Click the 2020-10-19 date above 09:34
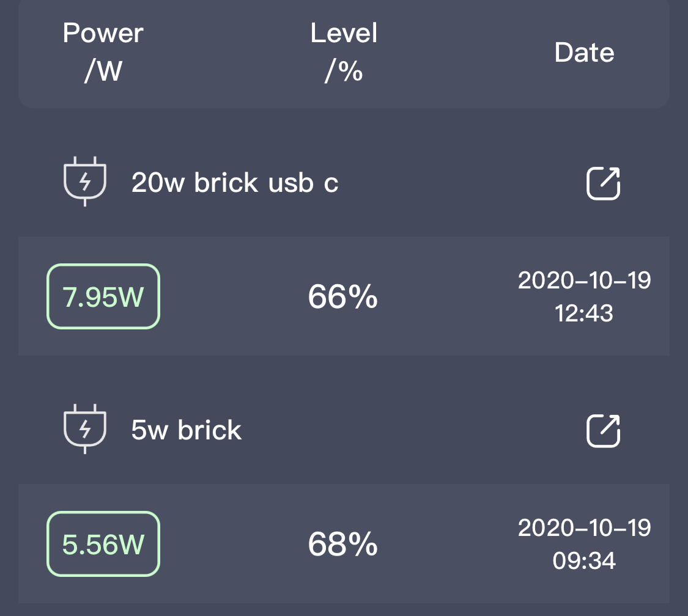688x616 pixels. click(x=584, y=528)
